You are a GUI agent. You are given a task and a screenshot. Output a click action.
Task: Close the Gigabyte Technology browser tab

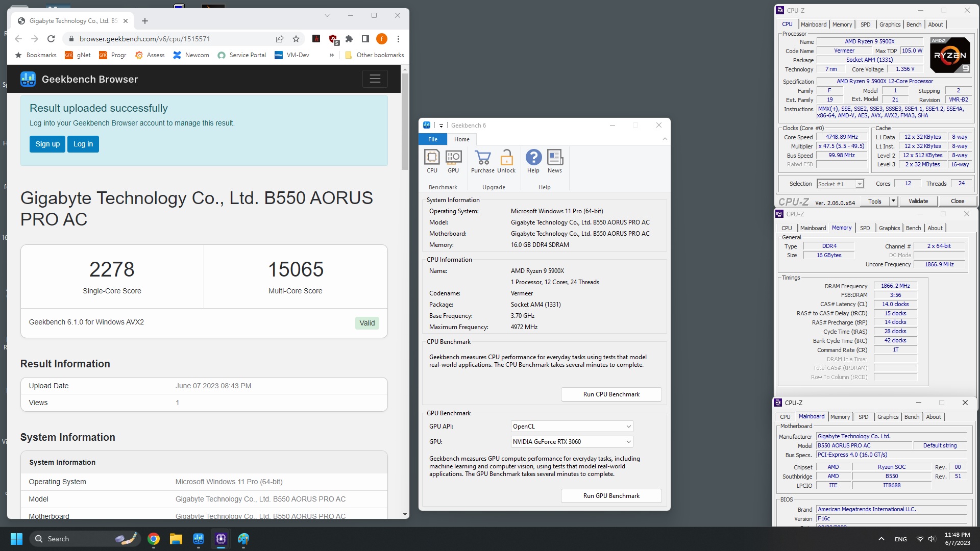tap(126, 21)
